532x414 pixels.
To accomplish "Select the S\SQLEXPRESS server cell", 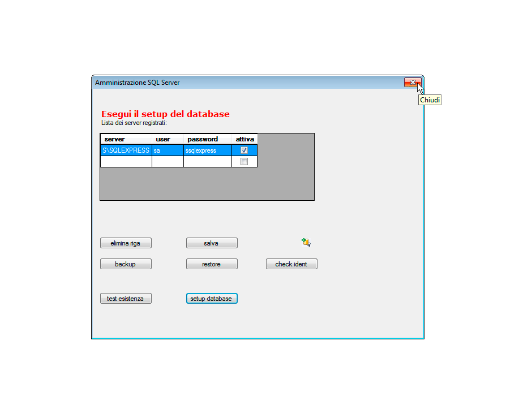I will (x=126, y=150).
